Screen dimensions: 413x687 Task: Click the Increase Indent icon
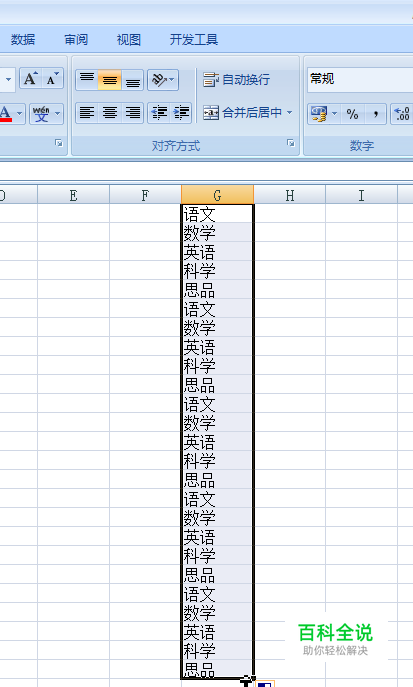click(x=180, y=113)
